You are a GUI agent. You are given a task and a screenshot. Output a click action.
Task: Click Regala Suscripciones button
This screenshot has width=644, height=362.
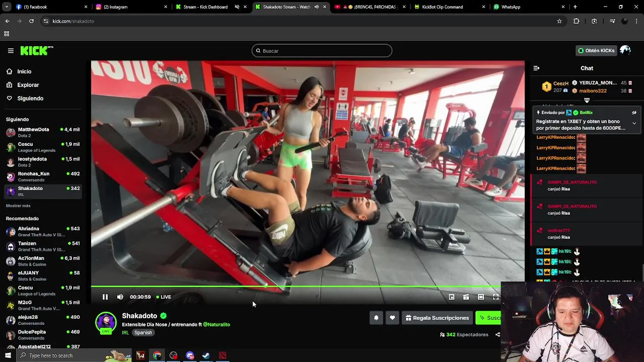coord(437,318)
